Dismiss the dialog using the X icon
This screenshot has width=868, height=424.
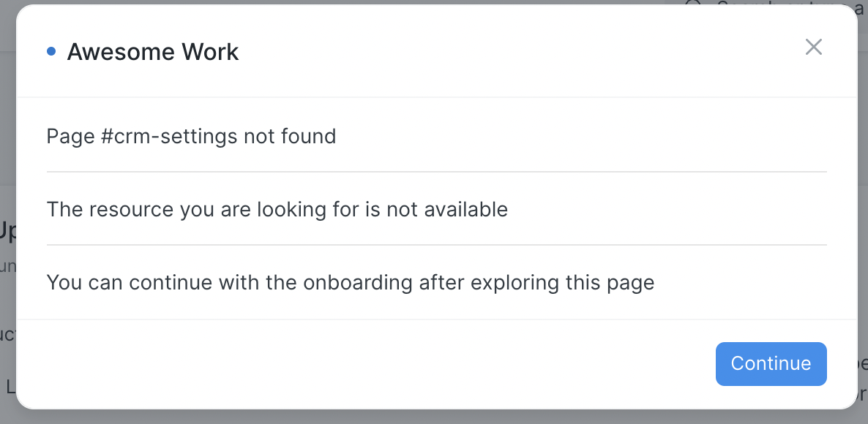pos(813,47)
